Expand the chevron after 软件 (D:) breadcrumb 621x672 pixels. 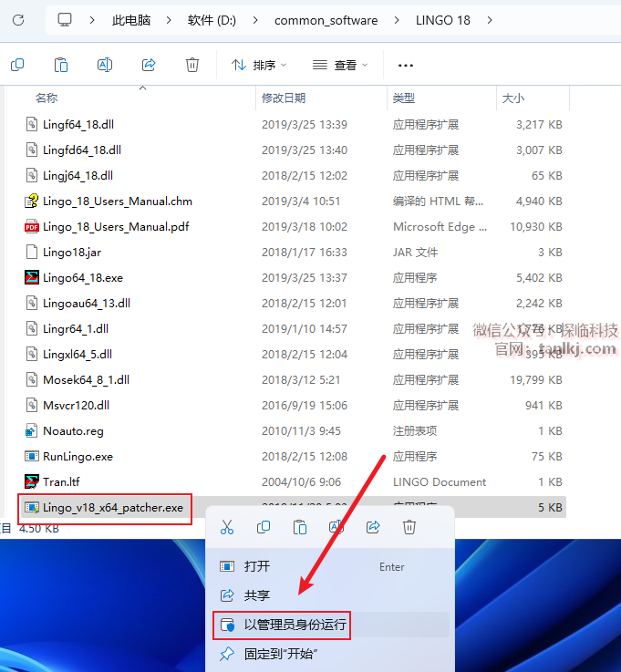coord(255,20)
